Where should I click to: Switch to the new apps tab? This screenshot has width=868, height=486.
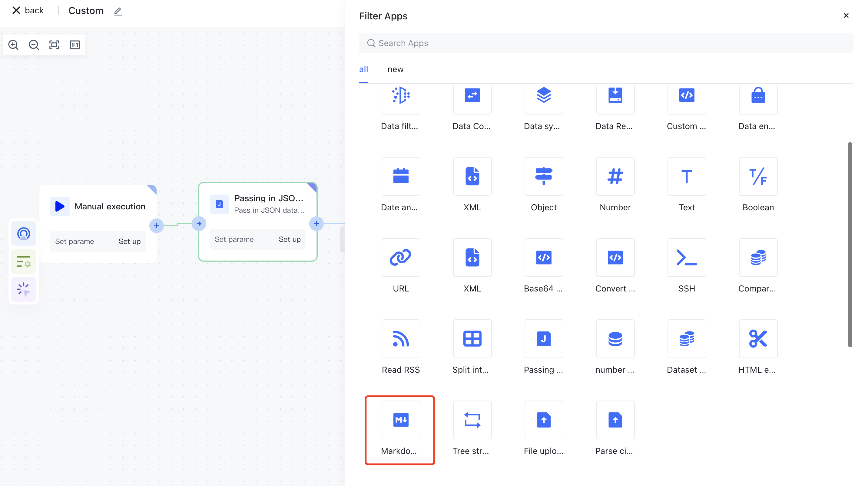click(395, 69)
